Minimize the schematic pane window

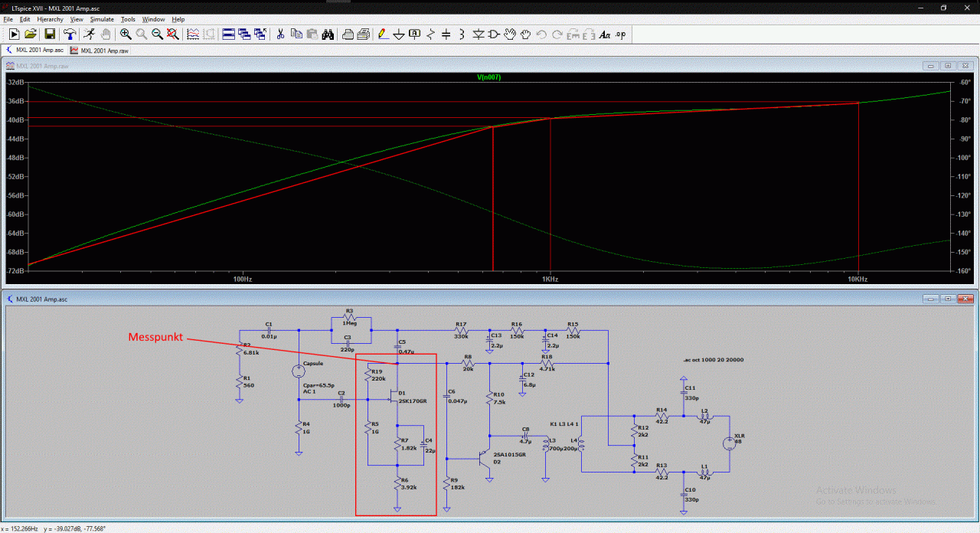(x=930, y=299)
